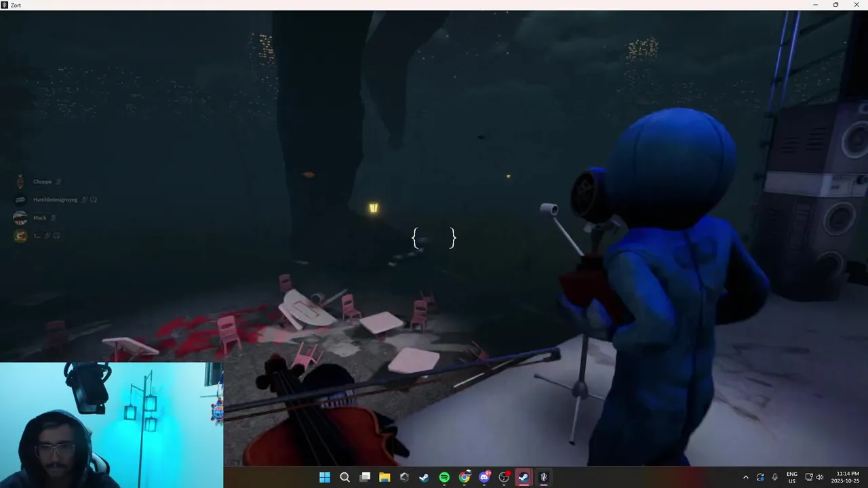This screenshot has width=868, height=488.
Task: Click Choppa's avatar in the player list
Action: (20, 182)
